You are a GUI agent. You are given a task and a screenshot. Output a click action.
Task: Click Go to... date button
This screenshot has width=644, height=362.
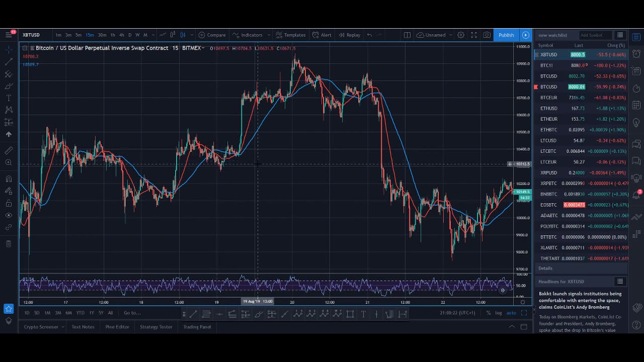(132, 313)
